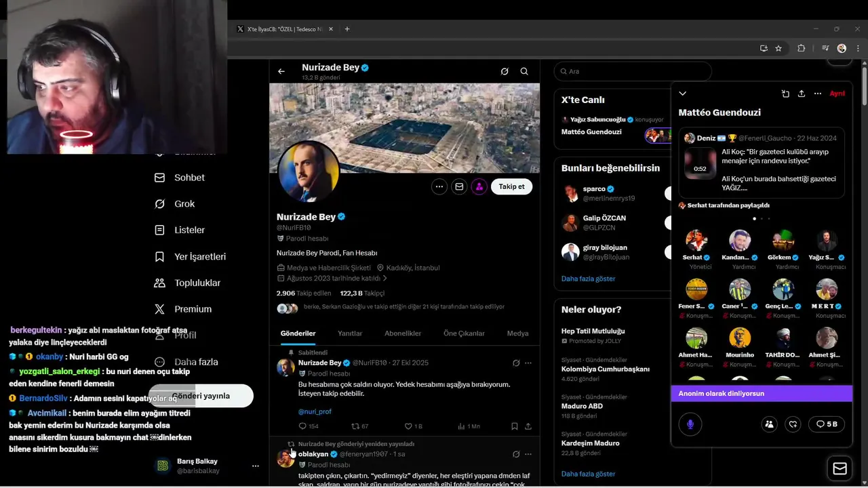Screen dimensions: 868x488
Task: Follow Nurizade Bey with Takip et
Action: click(511, 186)
